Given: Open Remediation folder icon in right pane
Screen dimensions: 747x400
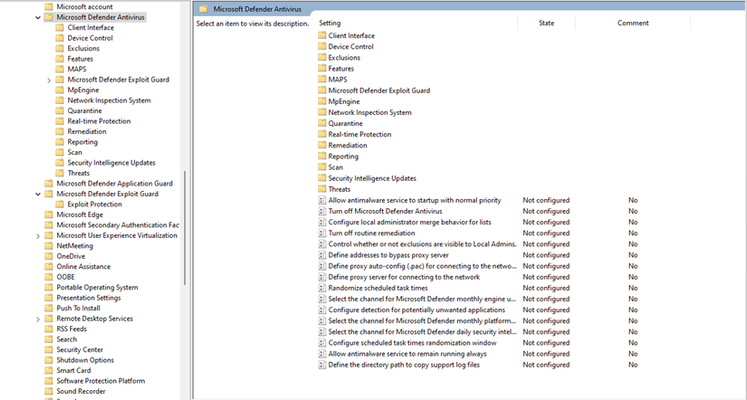Looking at the screenshot, I should (322, 145).
